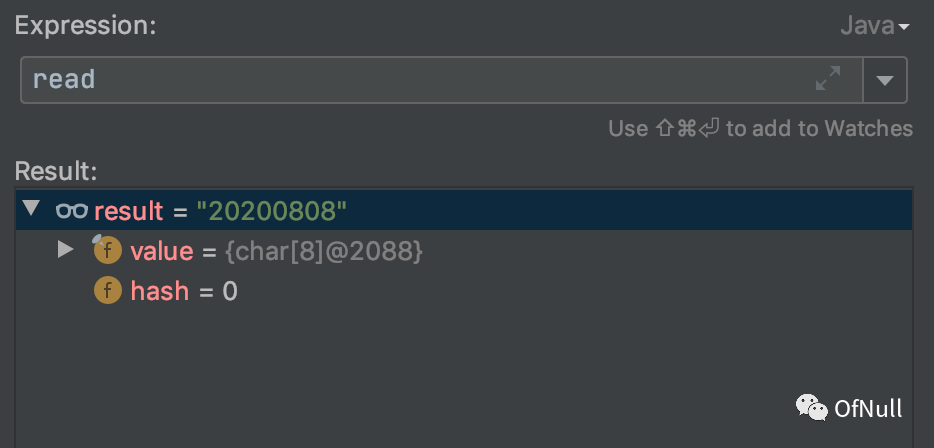Click the "Expression:" label
This screenshot has width=934, height=448.
(85, 26)
